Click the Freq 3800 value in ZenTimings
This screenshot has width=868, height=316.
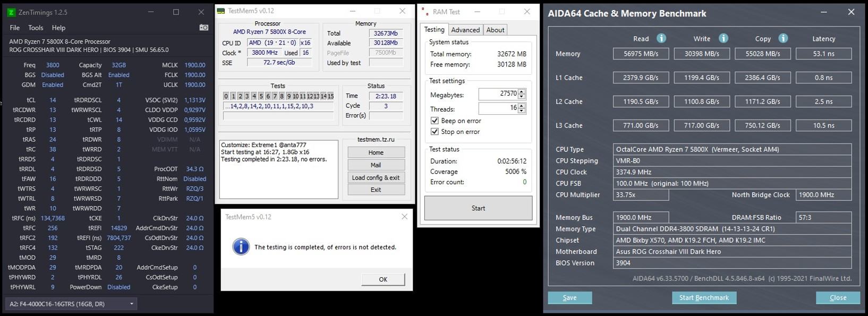point(53,65)
